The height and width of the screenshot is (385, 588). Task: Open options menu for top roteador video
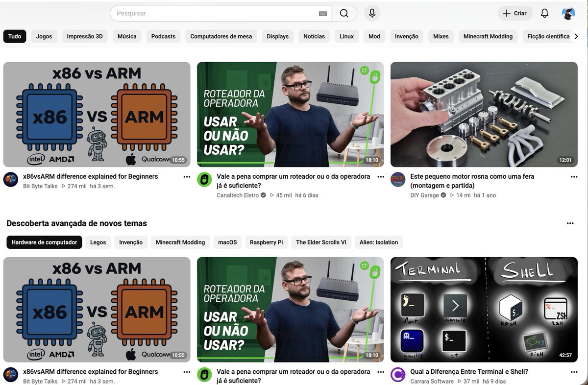coord(381,177)
